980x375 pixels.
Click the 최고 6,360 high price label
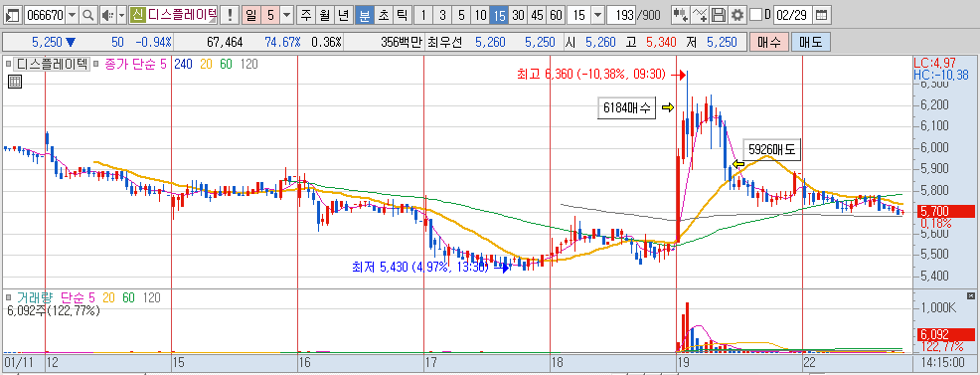(x=591, y=75)
